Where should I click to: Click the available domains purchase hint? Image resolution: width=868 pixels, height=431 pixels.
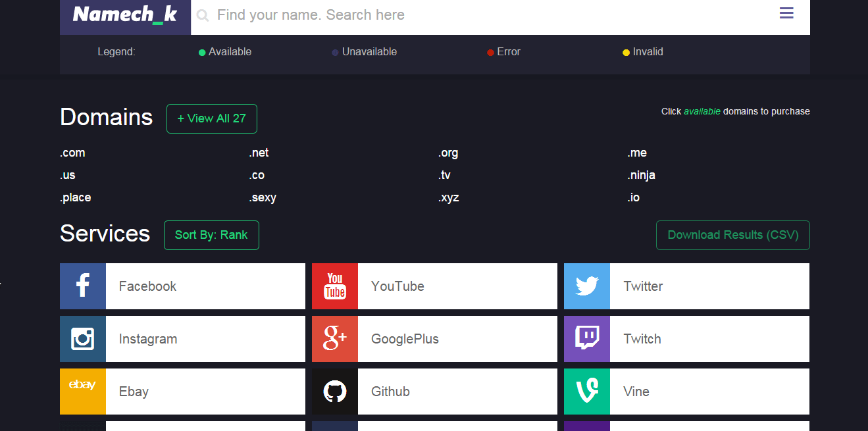click(736, 111)
